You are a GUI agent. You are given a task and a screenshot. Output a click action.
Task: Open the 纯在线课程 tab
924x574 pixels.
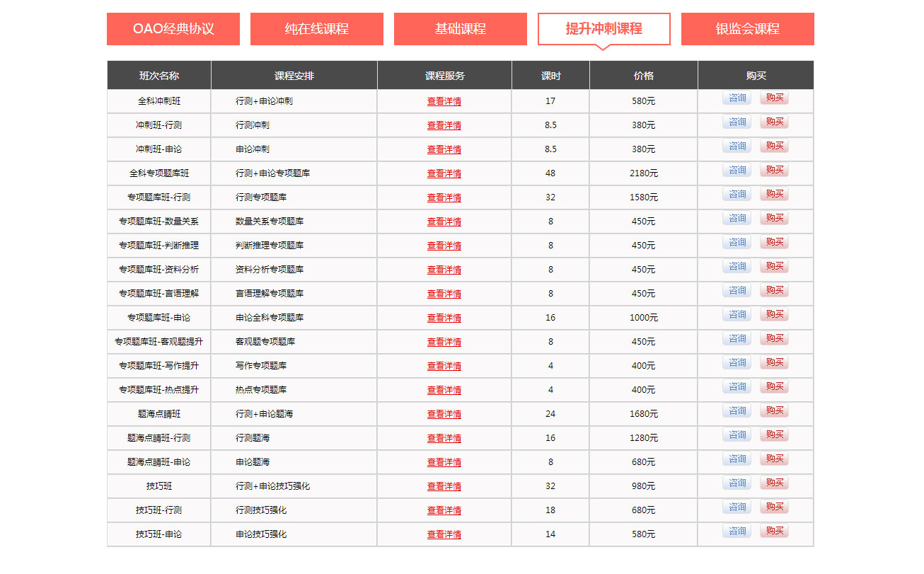(x=317, y=29)
